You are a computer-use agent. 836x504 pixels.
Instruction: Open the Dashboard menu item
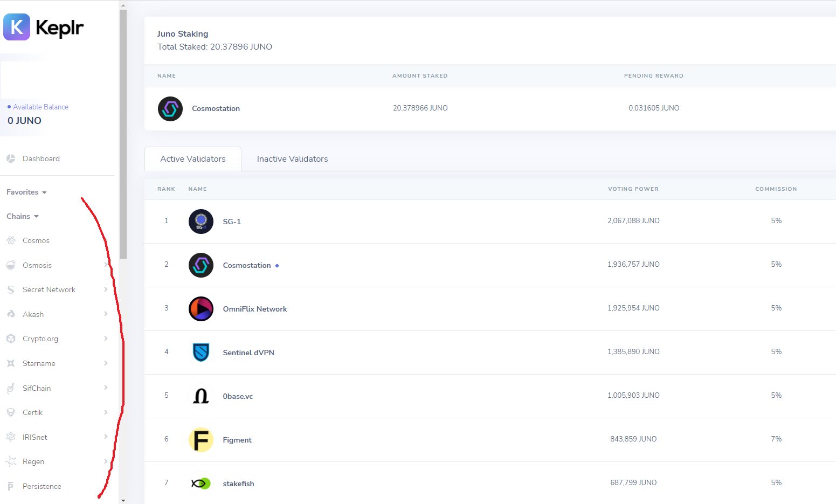(41, 158)
